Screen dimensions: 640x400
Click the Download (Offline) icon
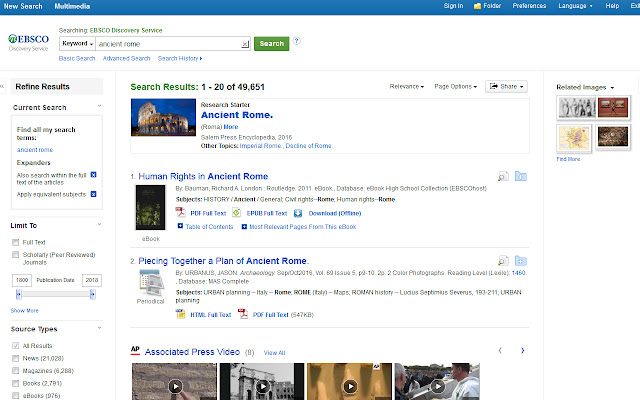coord(298,213)
